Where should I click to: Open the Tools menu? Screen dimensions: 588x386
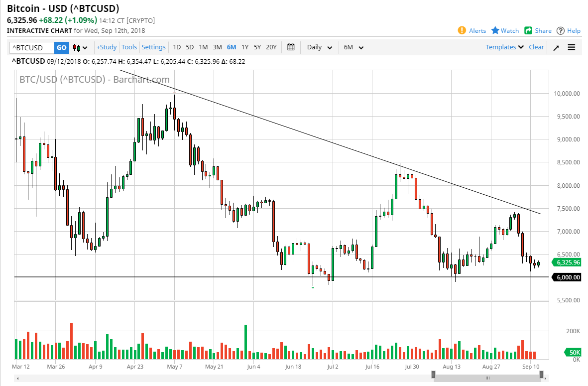click(129, 47)
